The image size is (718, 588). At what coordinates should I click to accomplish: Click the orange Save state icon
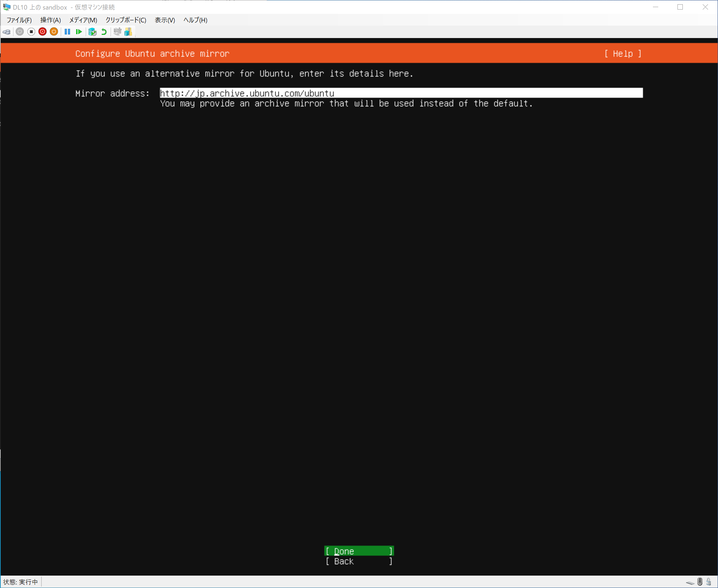coord(54,32)
